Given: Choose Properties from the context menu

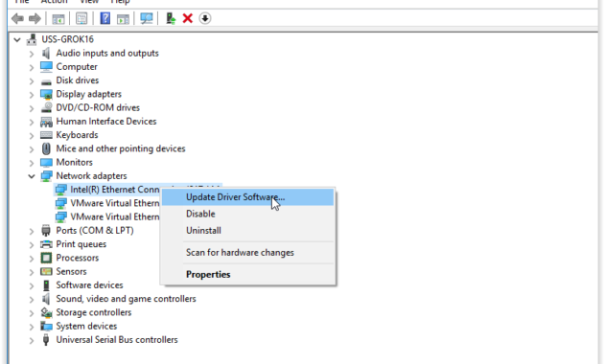Looking at the screenshot, I should [247, 274].
